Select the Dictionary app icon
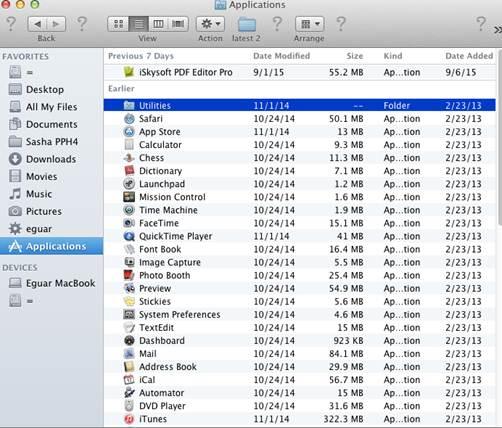Image resolution: width=502 pixels, height=428 pixels. click(x=129, y=171)
